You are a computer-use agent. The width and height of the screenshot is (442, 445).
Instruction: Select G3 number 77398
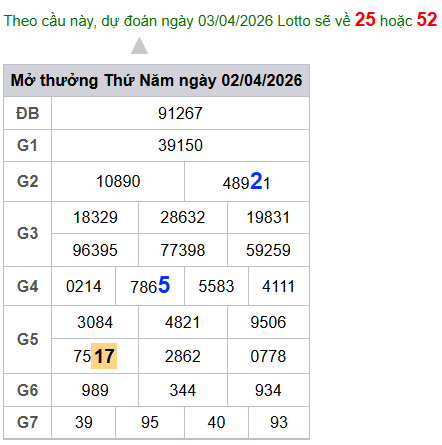(183, 250)
